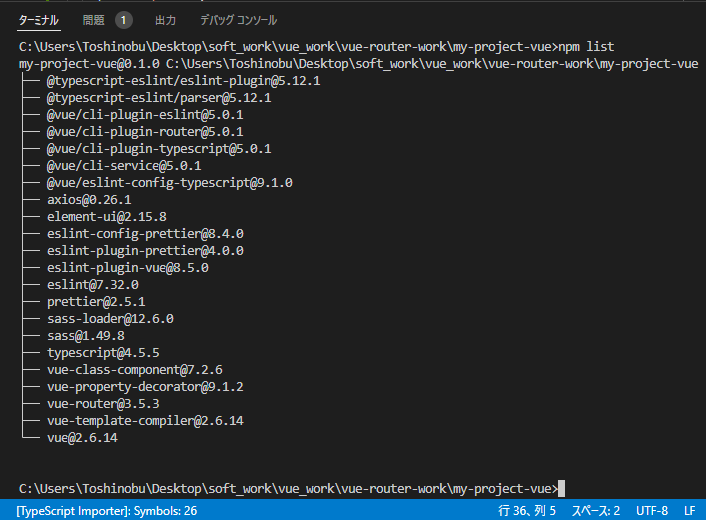The image size is (706, 520).
Task: Click the vue-class-component@7.2.6 entry
Action: (x=135, y=370)
